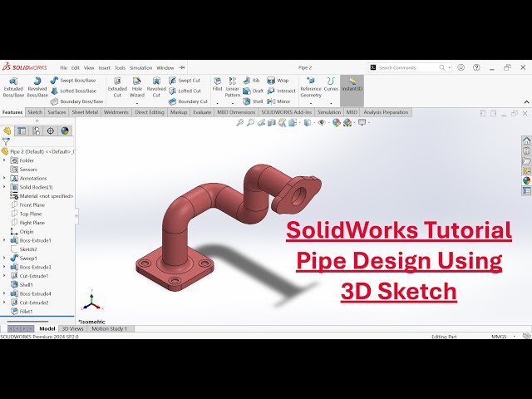Expand the Sweep1 feature
Image resolution: width=532 pixels, height=399 pixels.
(4, 258)
